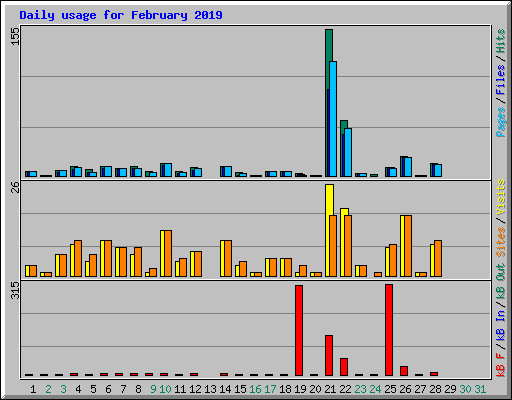Click day label "22" on the x-axis
The image size is (512, 400).
pyautogui.click(x=345, y=389)
